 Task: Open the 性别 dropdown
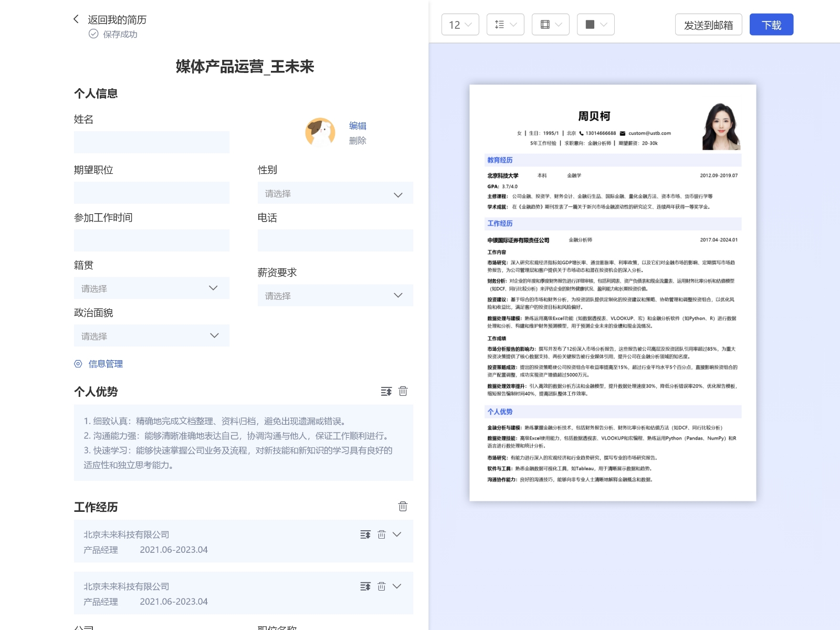tap(335, 194)
